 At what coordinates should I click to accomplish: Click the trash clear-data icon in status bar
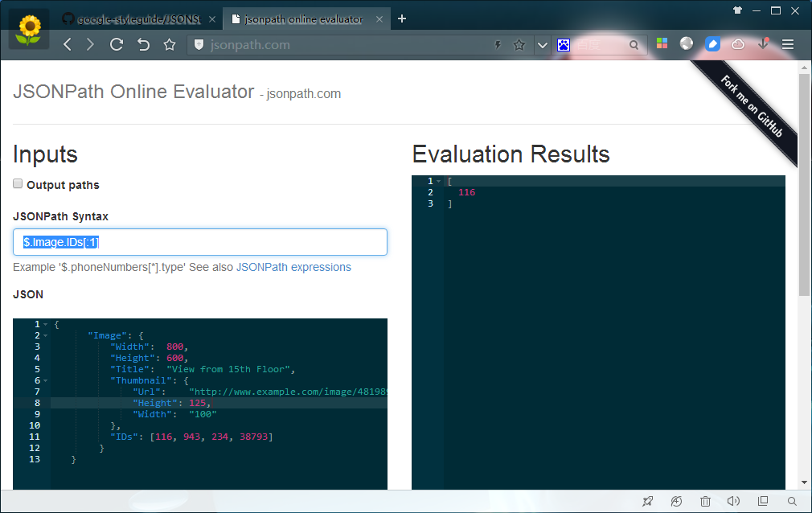click(705, 501)
